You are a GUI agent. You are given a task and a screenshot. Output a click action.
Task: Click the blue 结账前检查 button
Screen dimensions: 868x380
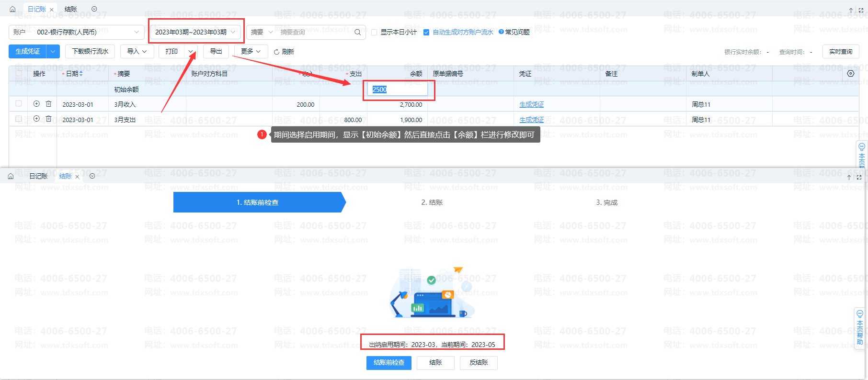(x=388, y=363)
